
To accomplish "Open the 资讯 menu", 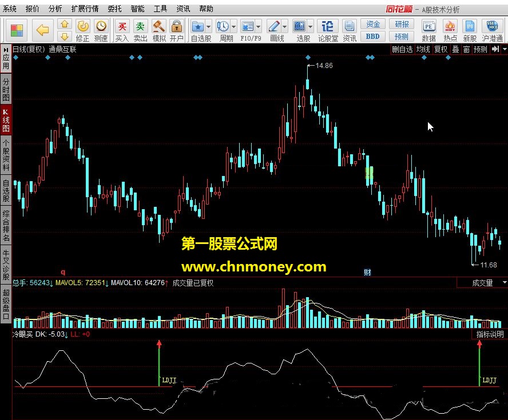I will [x=183, y=9].
